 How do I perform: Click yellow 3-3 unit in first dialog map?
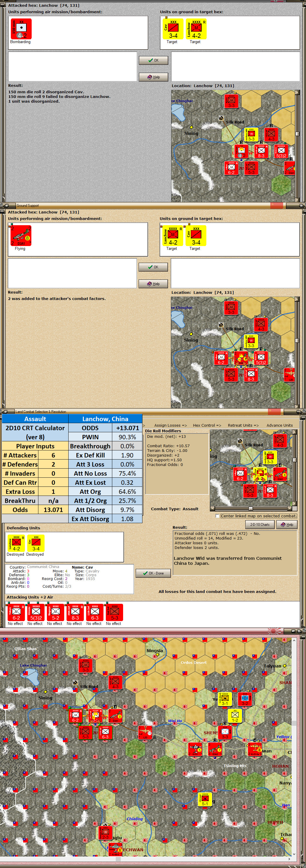(x=251, y=134)
